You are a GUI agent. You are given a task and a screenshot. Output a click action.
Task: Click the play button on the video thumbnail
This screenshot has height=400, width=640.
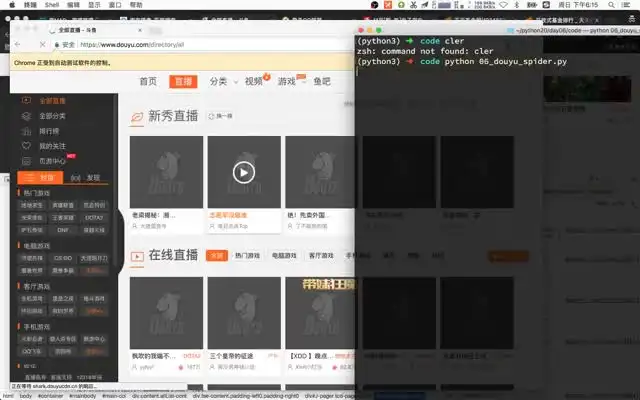[244, 172]
